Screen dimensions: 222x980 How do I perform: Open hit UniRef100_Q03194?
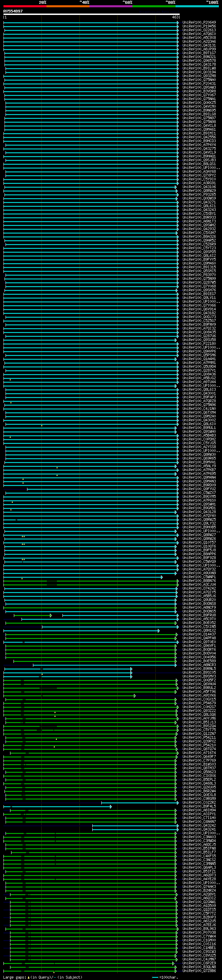tap(199, 72)
